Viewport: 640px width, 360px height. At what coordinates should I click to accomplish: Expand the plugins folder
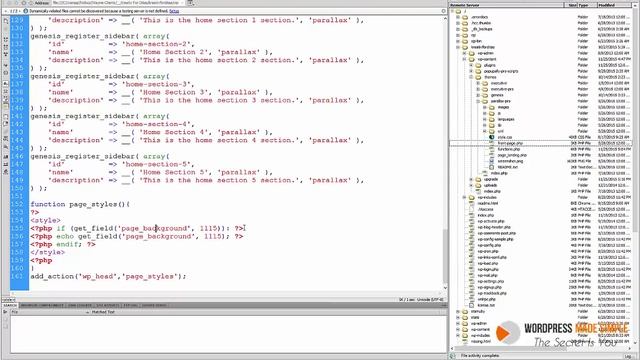(x=471, y=65)
